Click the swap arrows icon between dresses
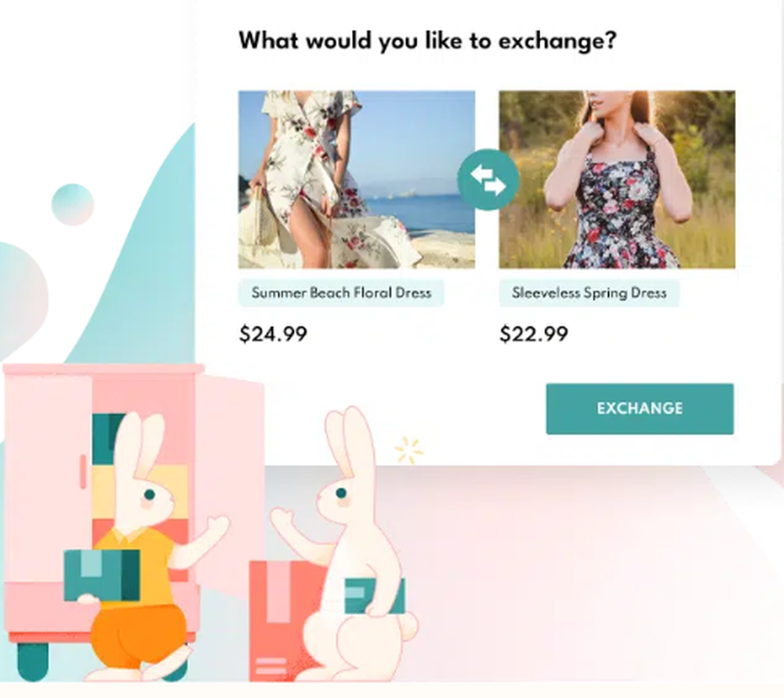Image resolution: width=784 pixels, height=698 pixels. (x=488, y=180)
